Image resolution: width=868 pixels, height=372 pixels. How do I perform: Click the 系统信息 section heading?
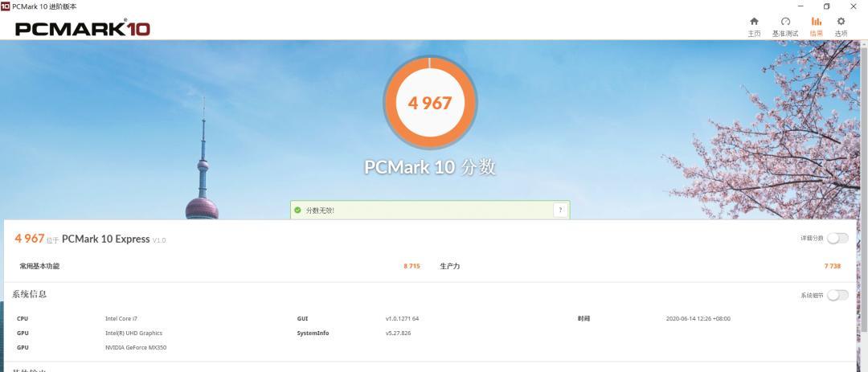tap(30, 294)
